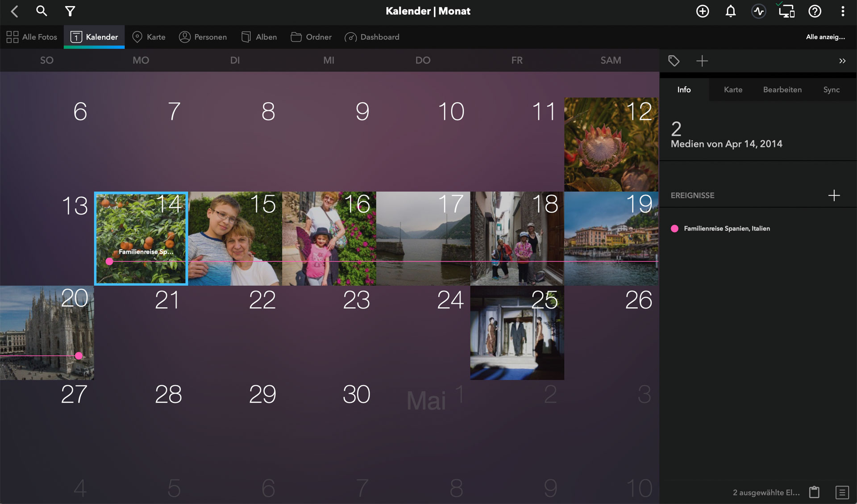Open notifications bell
857x504 pixels.
(731, 11)
